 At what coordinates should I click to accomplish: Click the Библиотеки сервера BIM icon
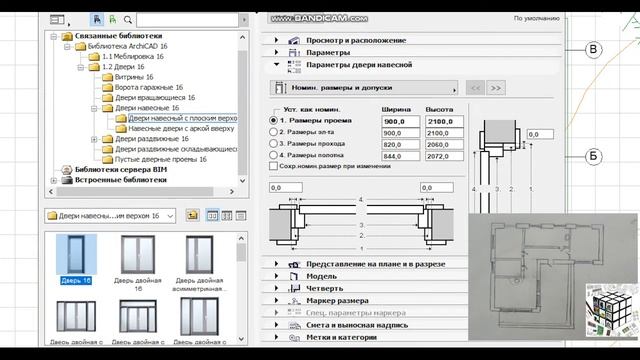67,169
